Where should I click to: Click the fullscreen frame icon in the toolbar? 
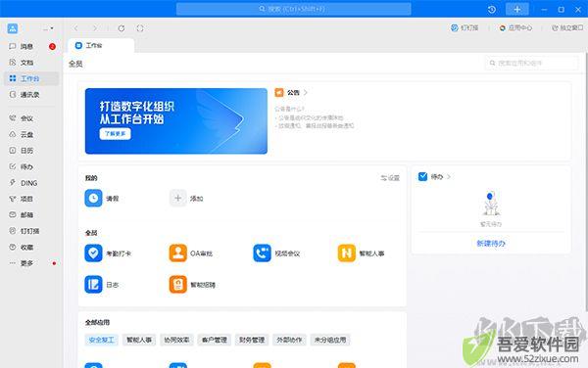pos(140,28)
